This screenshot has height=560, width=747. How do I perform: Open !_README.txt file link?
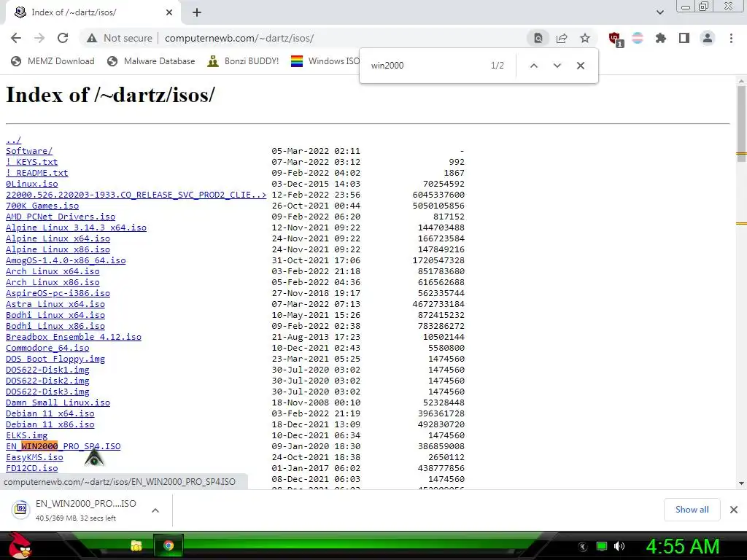[36, 173]
